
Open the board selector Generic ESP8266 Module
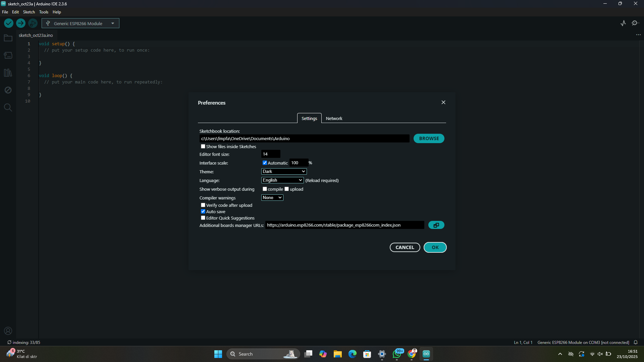[80, 23]
